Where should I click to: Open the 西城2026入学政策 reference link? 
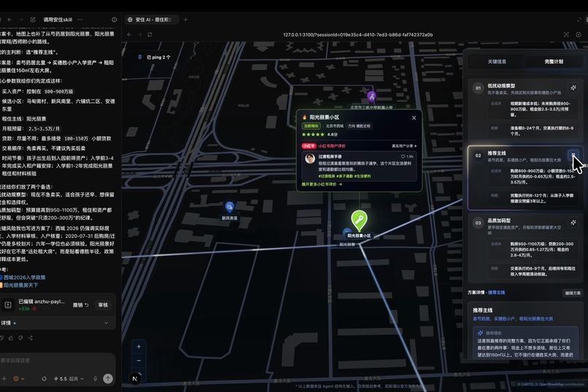(23, 277)
